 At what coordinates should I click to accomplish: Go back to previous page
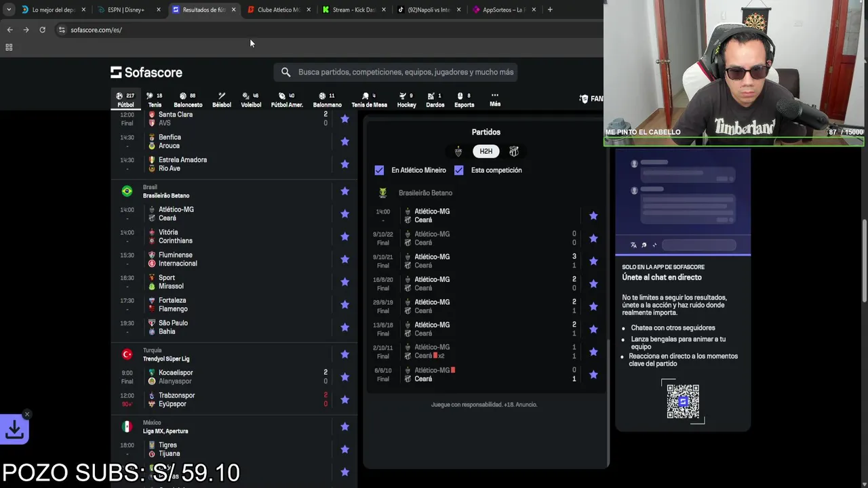[x=9, y=30]
